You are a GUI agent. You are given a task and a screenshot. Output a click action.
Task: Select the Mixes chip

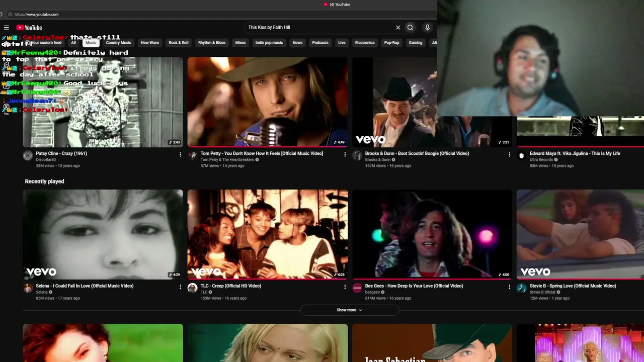(x=240, y=43)
